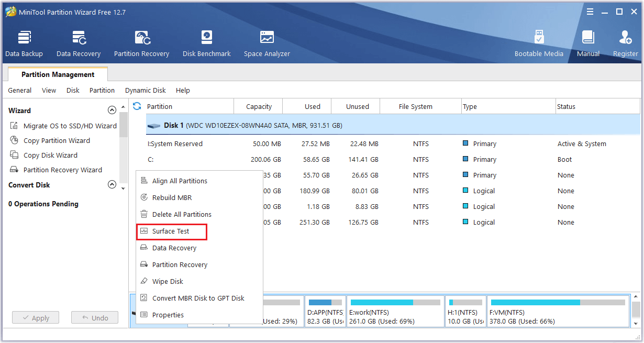Select Convert MBR Disk to GPT Disk

[199, 298]
